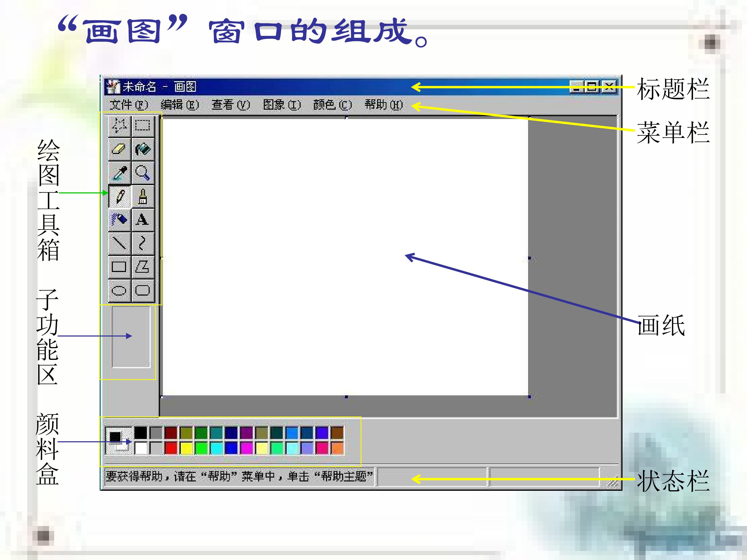
Task: Open the 图象(I) menu
Action: [282, 105]
